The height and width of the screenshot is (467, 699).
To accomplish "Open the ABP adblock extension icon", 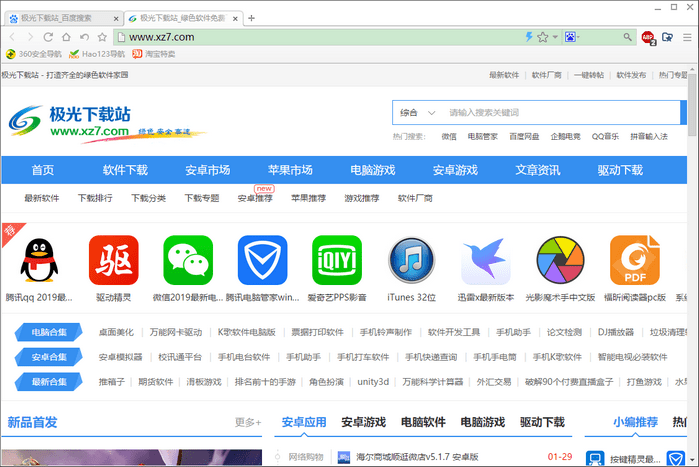I will [648, 37].
